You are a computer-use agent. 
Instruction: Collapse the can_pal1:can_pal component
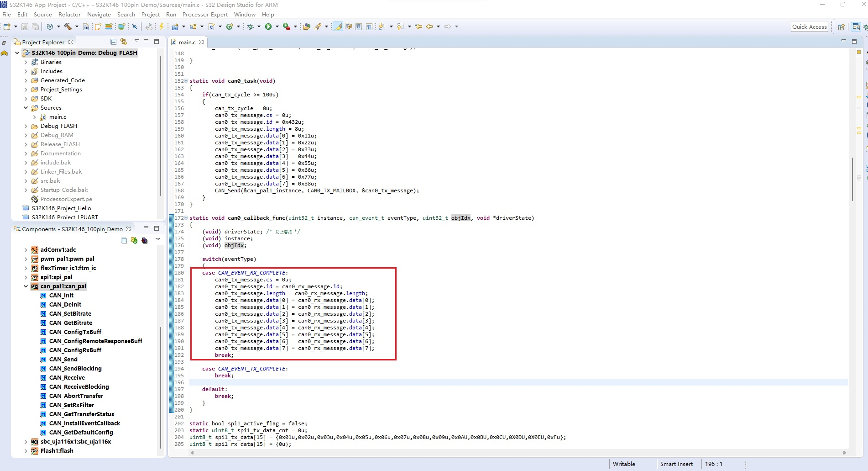26,286
